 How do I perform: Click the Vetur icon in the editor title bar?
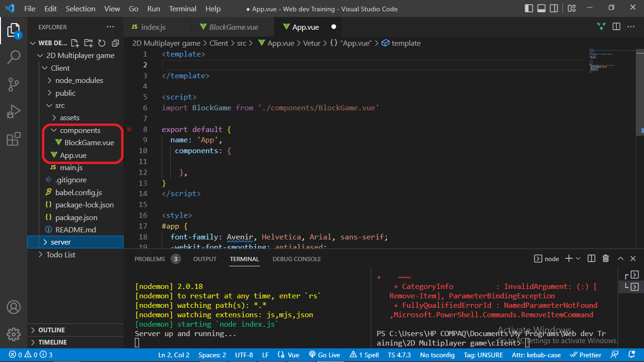(x=601, y=27)
